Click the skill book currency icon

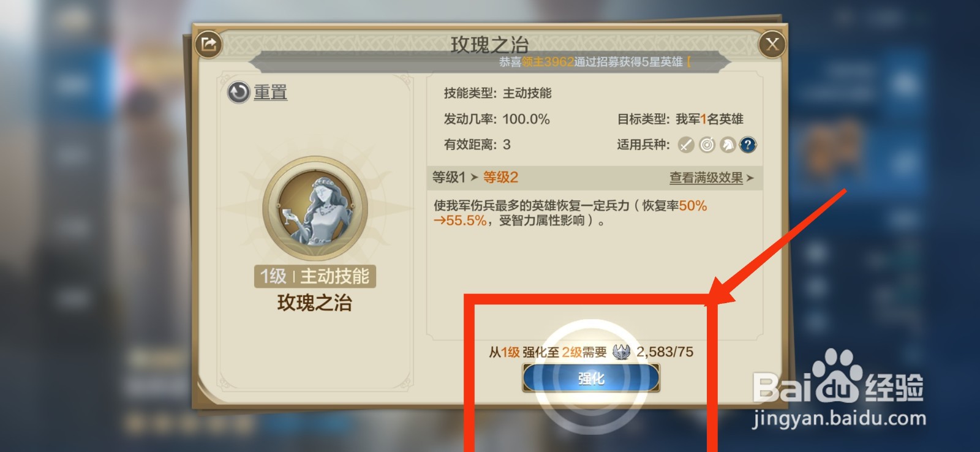[621, 352]
